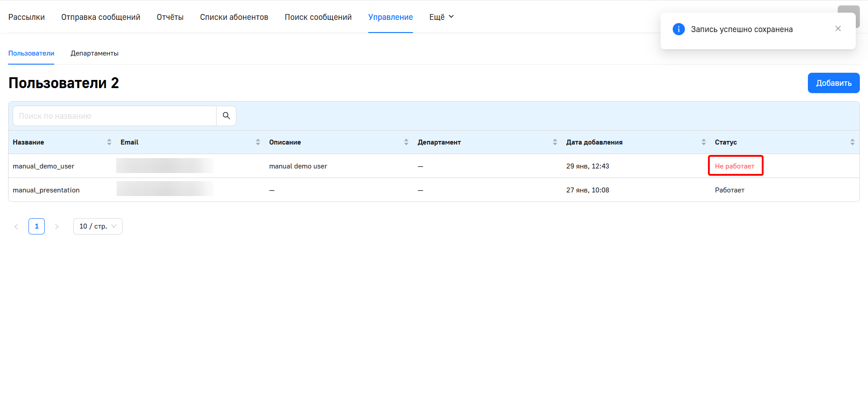Image resolution: width=868 pixels, height=412 pixels.
Task: Click the info icon in notification
Action: [x=678, y=29]
